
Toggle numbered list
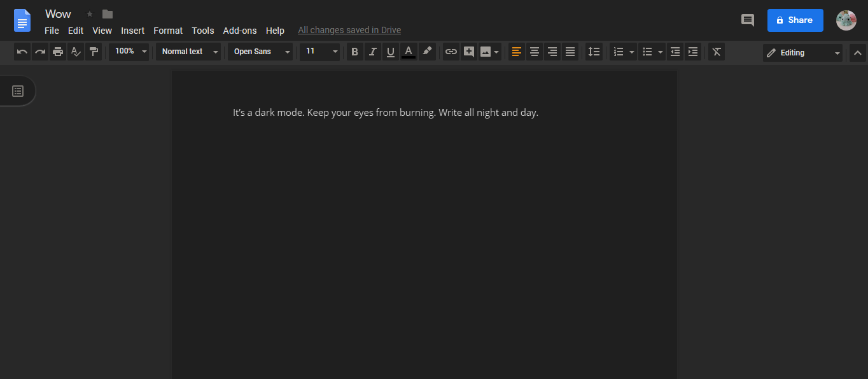[618, 52]
